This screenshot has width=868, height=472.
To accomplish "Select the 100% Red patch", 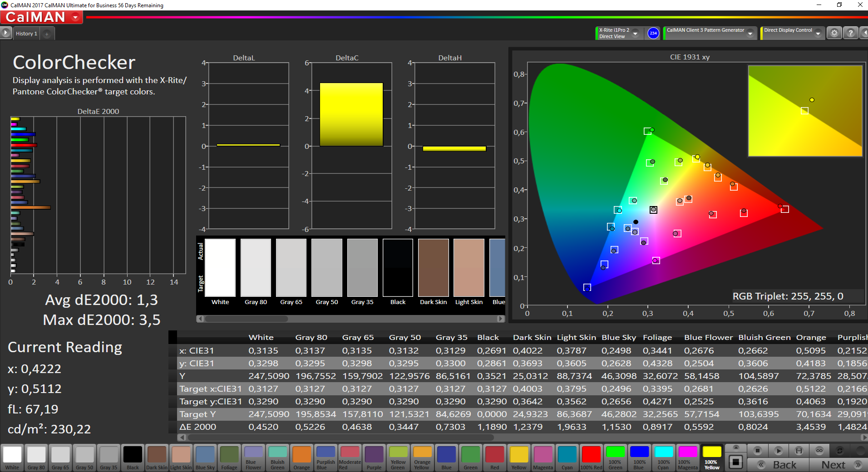I will click(x=591, y=457).
